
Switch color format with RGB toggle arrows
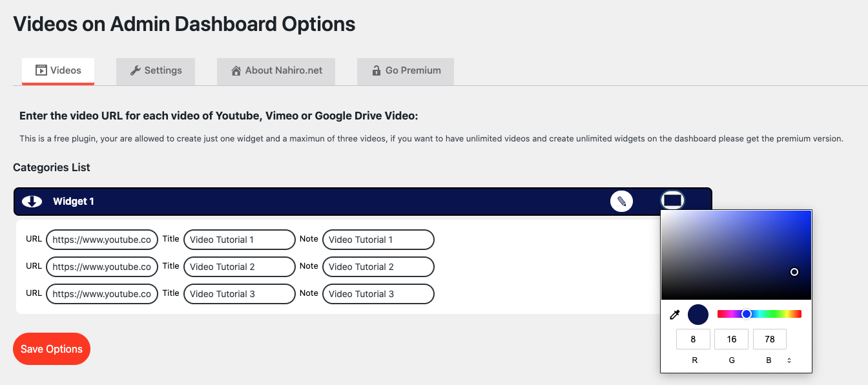[789, 360]
